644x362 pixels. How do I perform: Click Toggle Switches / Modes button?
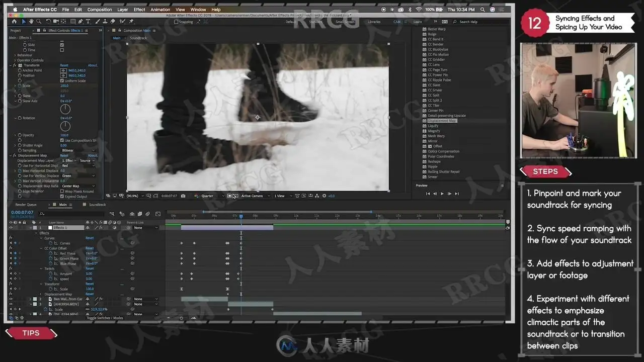click(x=105, y=318)
